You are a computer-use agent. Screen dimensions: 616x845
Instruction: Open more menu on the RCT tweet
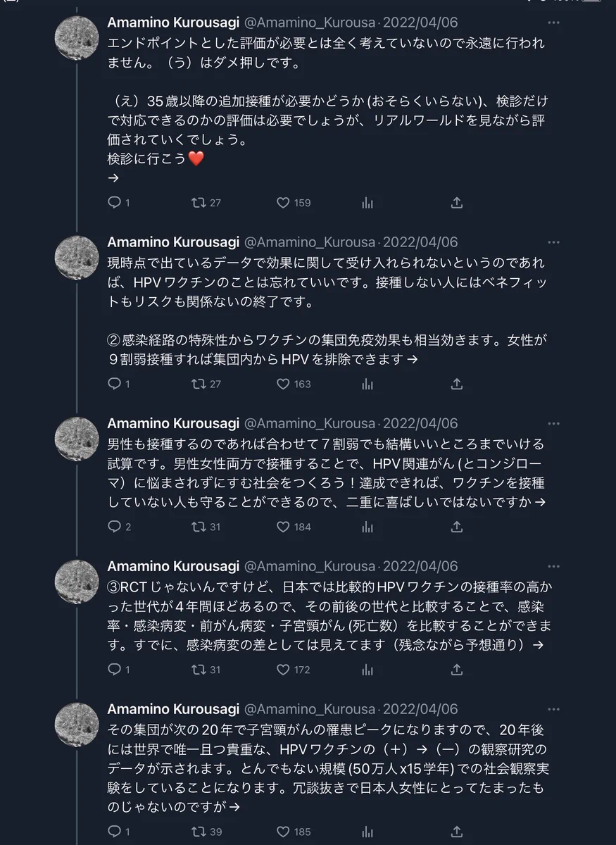(x=554, y=566)
